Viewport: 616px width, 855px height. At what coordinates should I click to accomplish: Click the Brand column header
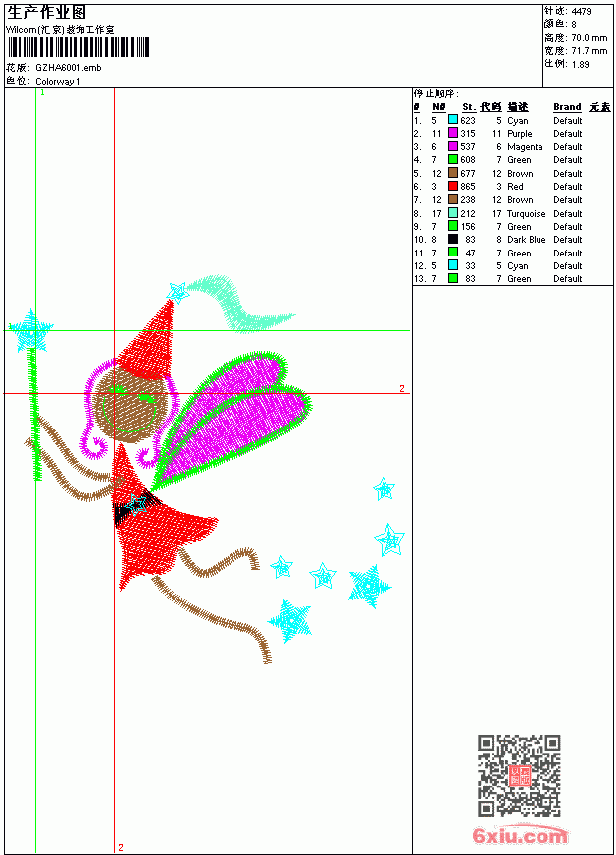point(567,107)
